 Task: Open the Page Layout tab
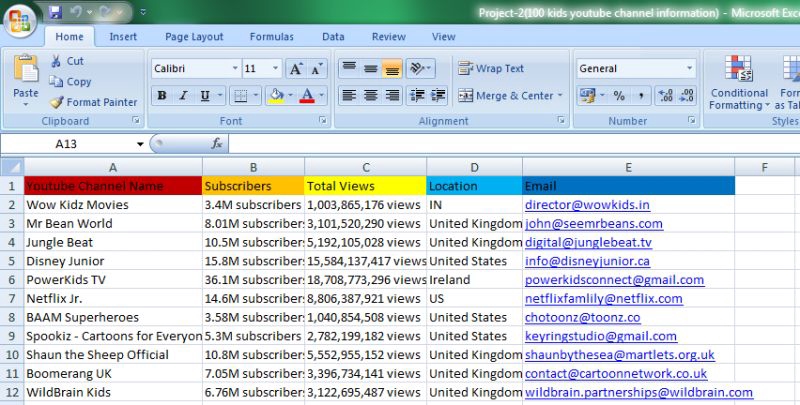[x=194, y=37]
